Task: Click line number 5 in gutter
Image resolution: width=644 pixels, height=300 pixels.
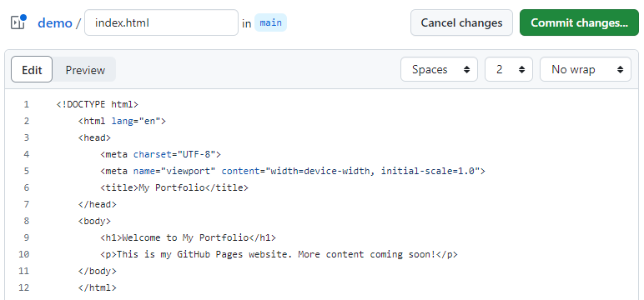Action: [x=27, y=171]
